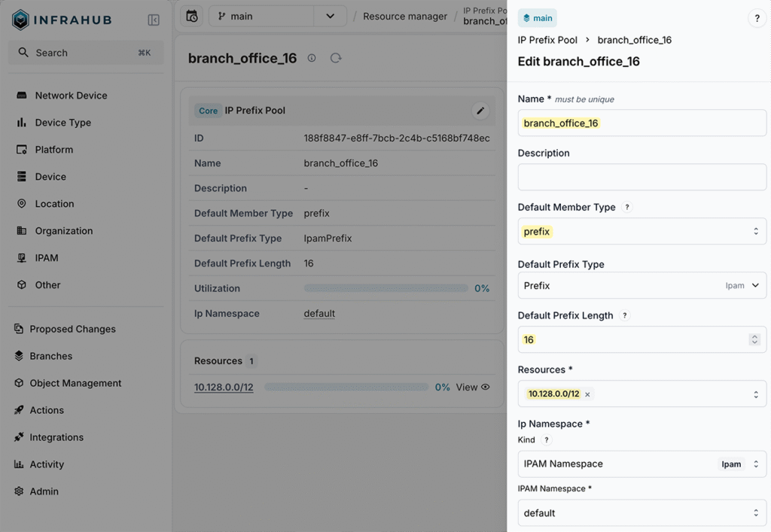
Task: Open the 10.128.0.0/12 resource link
Action: click(x=223, y=387)
